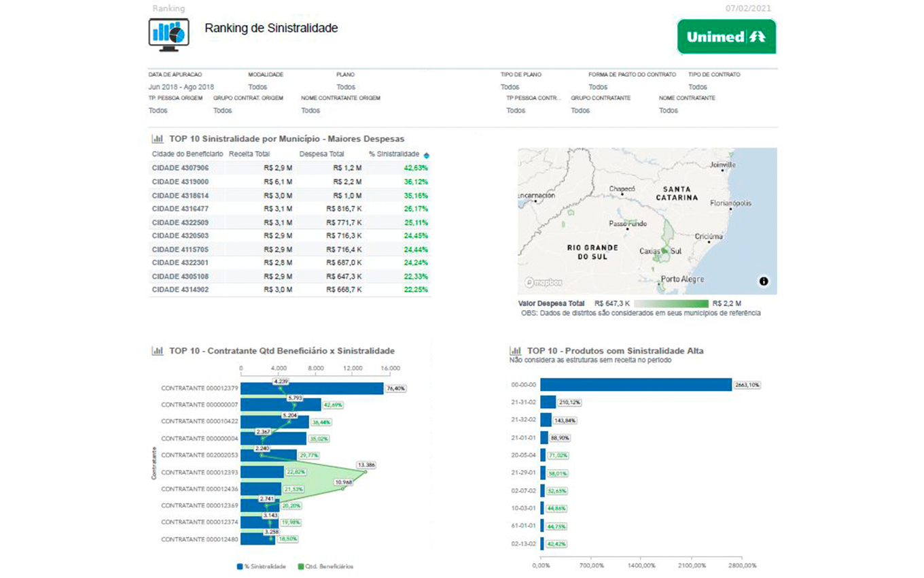This screenshot has width=924, height=578.
Task: Open the Modalidade filter dropdown
Action: coord(257,87)
